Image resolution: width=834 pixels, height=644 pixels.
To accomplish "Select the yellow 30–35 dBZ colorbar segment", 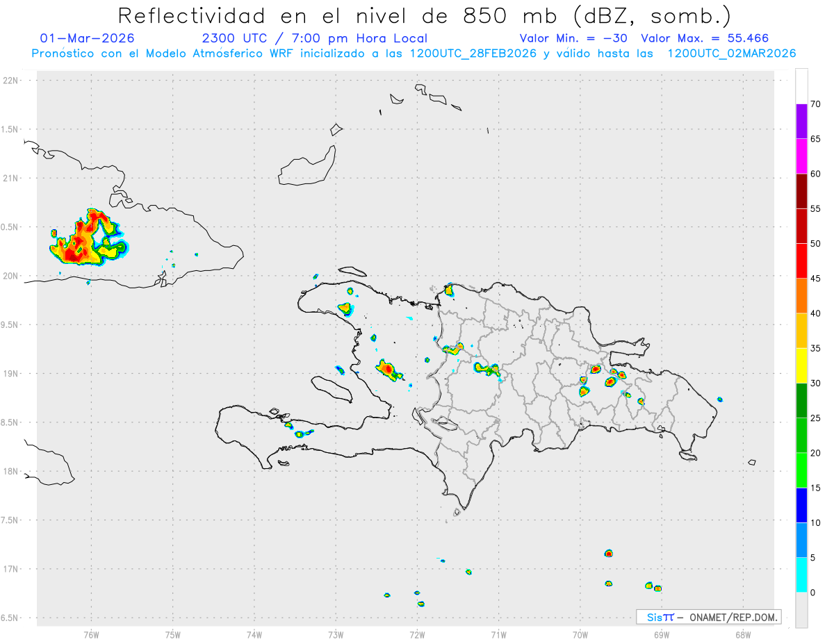I will tap(801, 365).
